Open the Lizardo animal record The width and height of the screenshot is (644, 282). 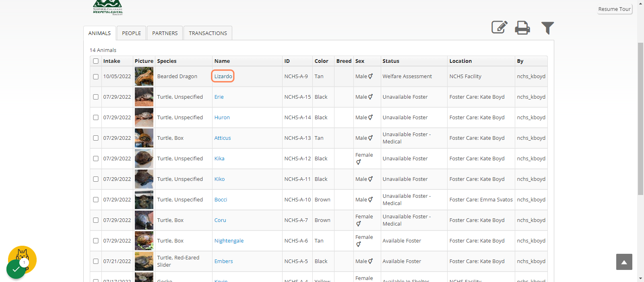tap(223, 76)
